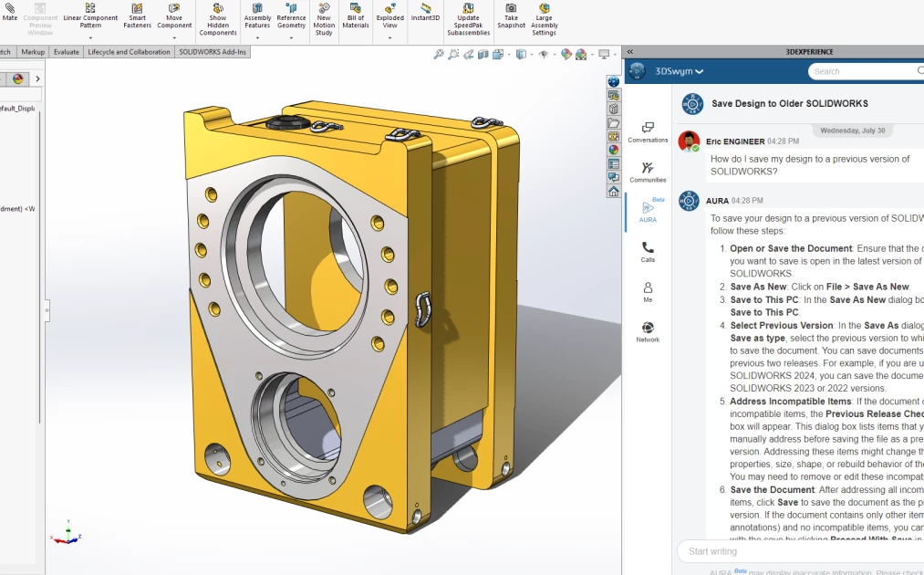Expand the 3DSwym app dropdown
924x575 pixels.
tap(700, 71)
